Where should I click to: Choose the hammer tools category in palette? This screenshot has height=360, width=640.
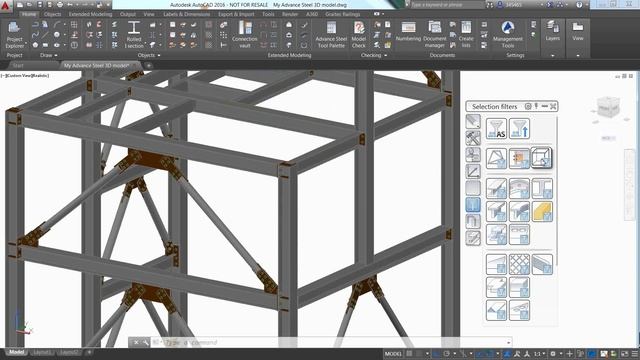coord(473,138)
